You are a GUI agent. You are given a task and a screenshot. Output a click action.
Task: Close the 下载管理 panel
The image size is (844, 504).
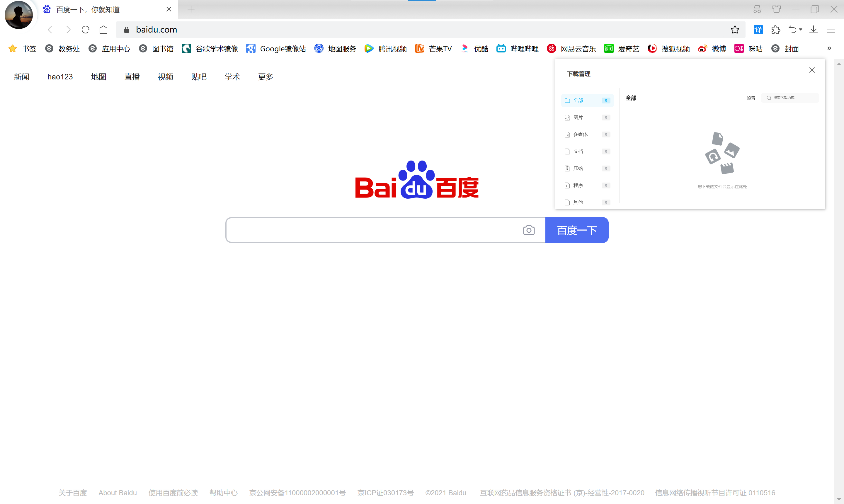click(x=812, y=70)
